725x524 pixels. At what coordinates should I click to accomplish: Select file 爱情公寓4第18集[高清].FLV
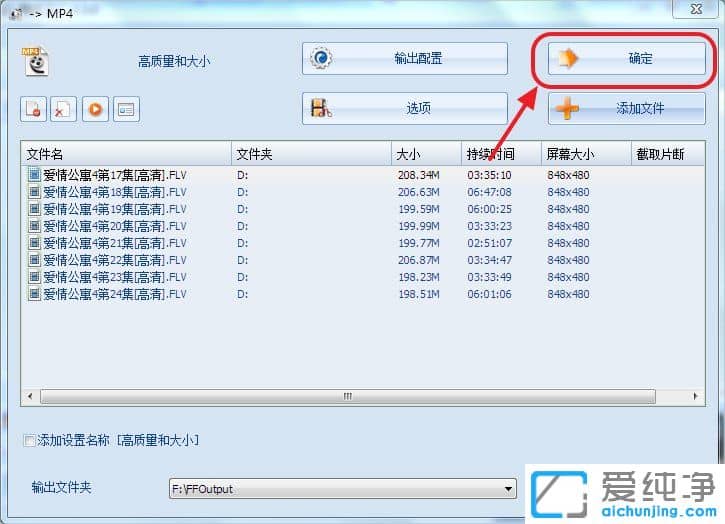coord(115,192)
